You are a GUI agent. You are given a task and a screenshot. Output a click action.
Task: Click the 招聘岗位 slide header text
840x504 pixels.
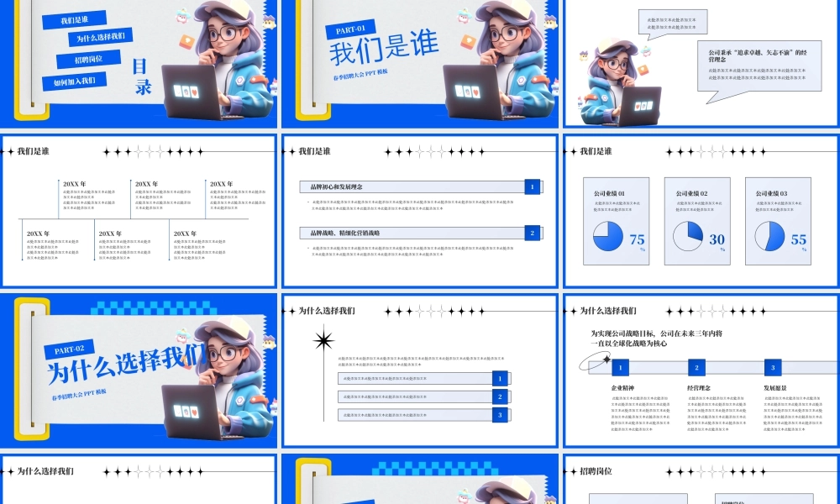(596, 471)
